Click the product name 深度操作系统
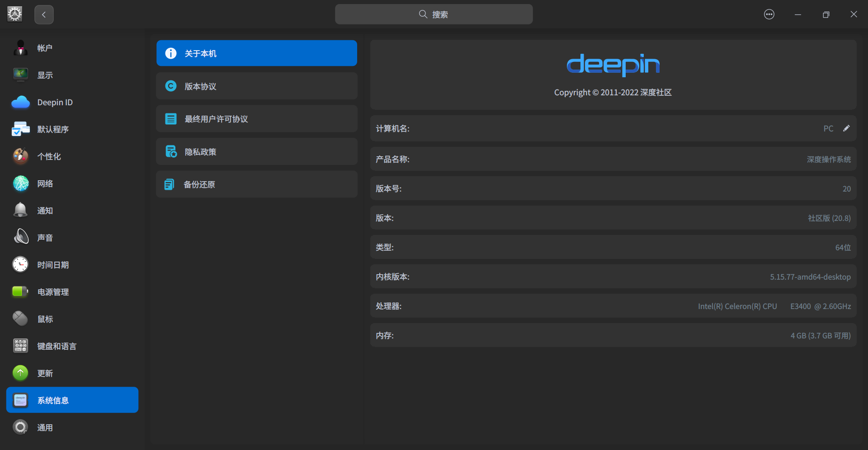 click(x=829, y=159)
